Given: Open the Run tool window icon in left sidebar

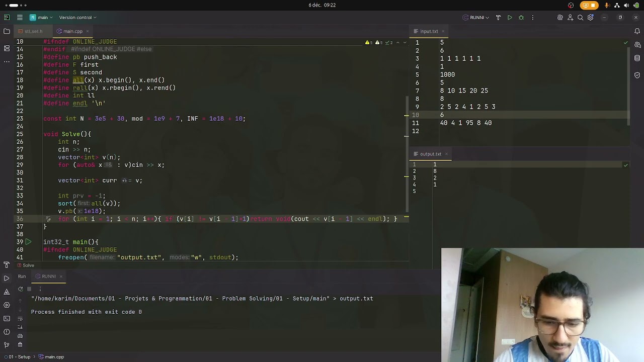Looking at the screenshot, I should pyautogui.click(x=7, y=278).
